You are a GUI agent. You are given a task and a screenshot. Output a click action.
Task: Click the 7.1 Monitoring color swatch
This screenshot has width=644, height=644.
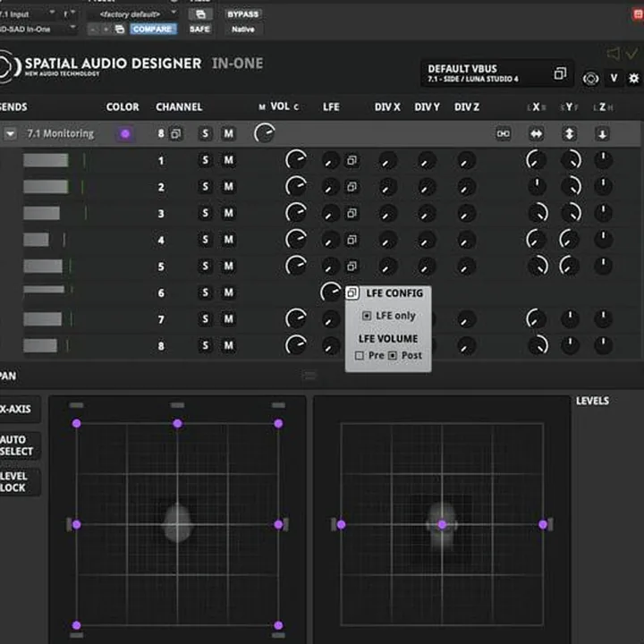pyautogui.click(x=125, y=133)
